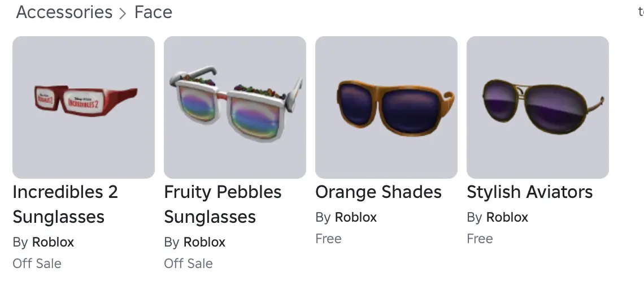Click the Face breadcrumb link
The width and height of the screenshot is (644, 285).
point(153,12)
